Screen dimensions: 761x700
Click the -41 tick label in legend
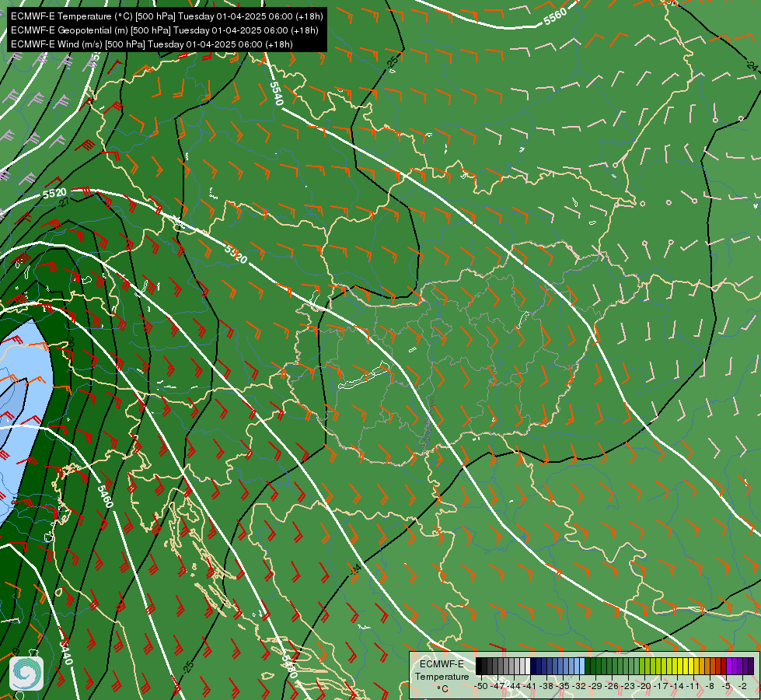[530, 686]
